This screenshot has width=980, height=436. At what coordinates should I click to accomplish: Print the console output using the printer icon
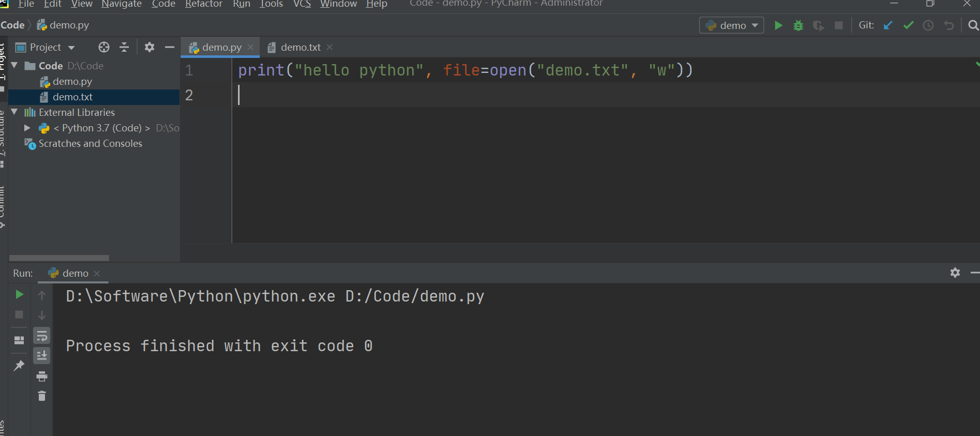(42, 376)
